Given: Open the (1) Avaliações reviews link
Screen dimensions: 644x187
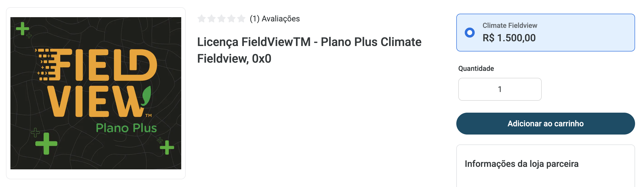Looking at the screenshot, I should pos(275,19).
